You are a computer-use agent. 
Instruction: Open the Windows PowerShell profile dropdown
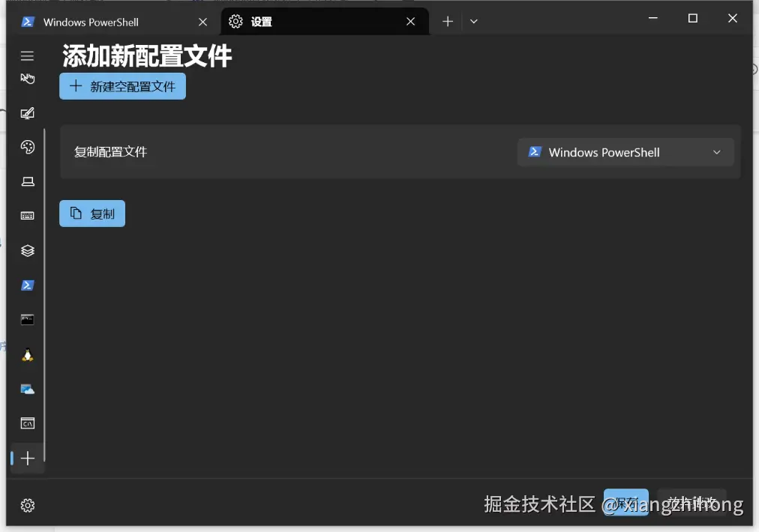click(x=625, y=152)
